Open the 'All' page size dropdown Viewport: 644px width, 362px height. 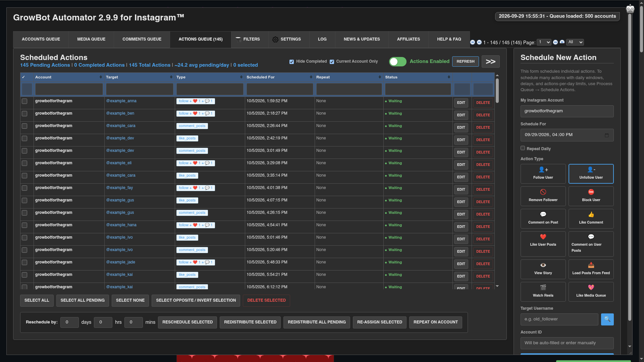click(x=575, y=42)
